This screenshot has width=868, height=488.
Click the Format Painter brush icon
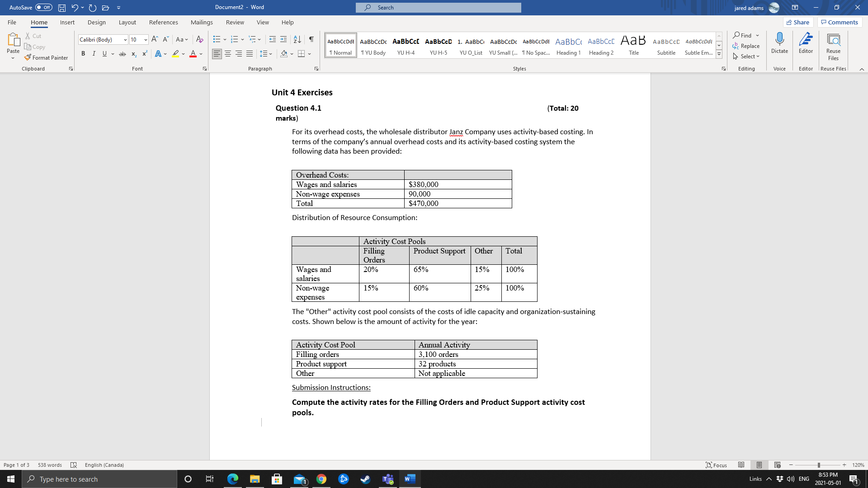28,57
